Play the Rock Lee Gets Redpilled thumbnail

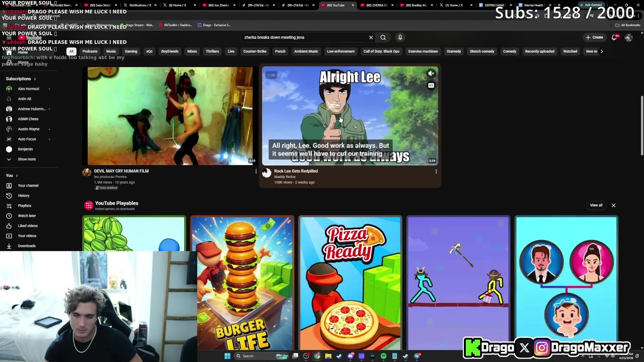point(350,116)
